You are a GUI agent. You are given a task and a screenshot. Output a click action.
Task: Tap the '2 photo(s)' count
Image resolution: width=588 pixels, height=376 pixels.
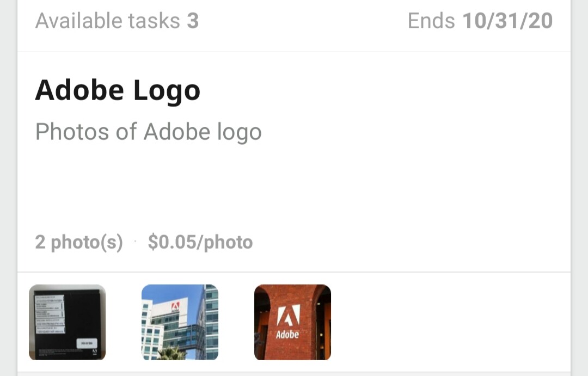pos(79,242)
